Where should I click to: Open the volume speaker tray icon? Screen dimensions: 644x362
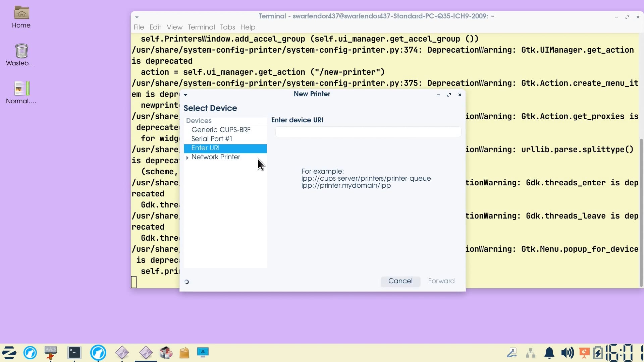click(567, 353)
